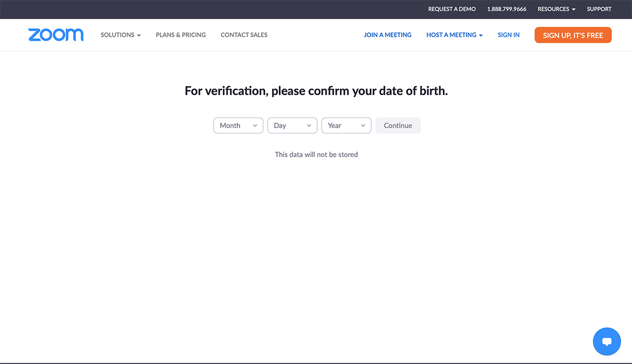
Task: Click the caret arrow beside Solutions
Action: [x=139, y=35]
